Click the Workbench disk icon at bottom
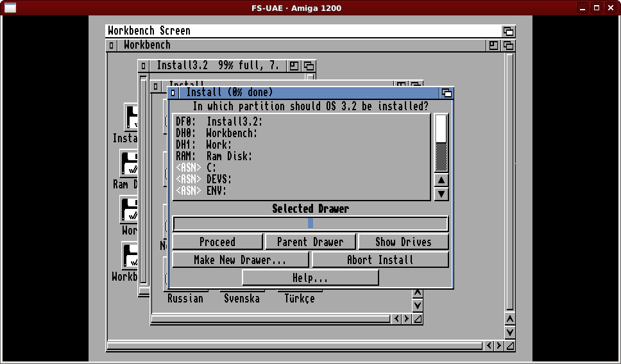This screenshot has height=364, width=621. [x=130, y=255]
